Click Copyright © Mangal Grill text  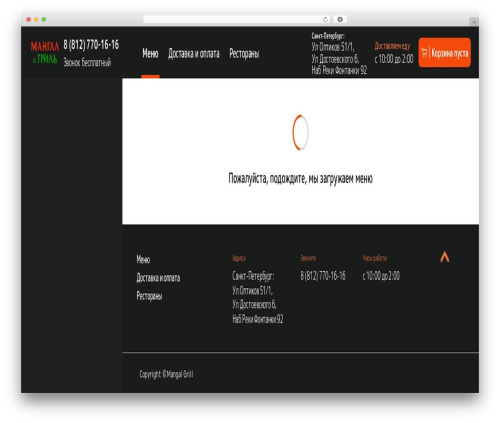click(x=166, y=374)
